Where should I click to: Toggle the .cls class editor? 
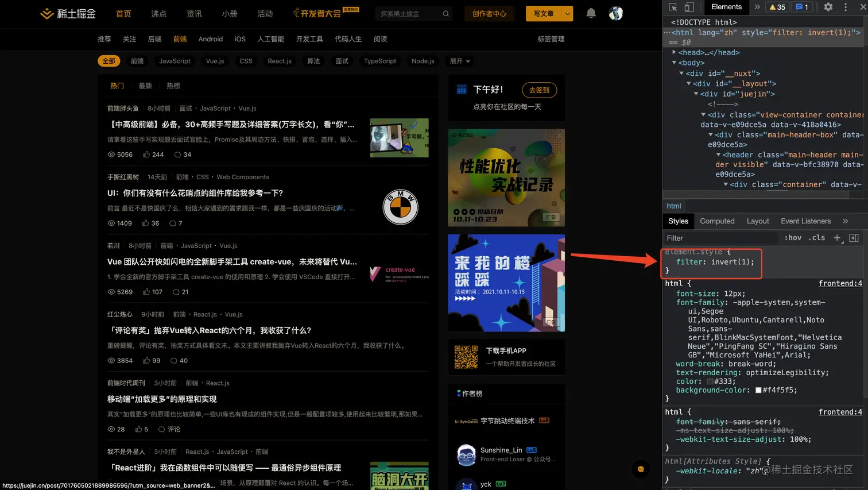click(x=816, y=238)
